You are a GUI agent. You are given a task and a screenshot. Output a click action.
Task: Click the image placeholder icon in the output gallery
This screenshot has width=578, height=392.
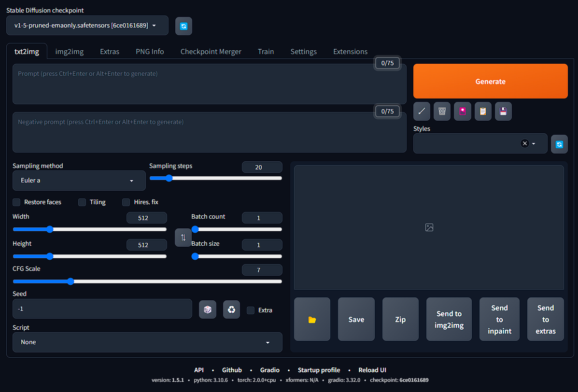coord(429,227)
